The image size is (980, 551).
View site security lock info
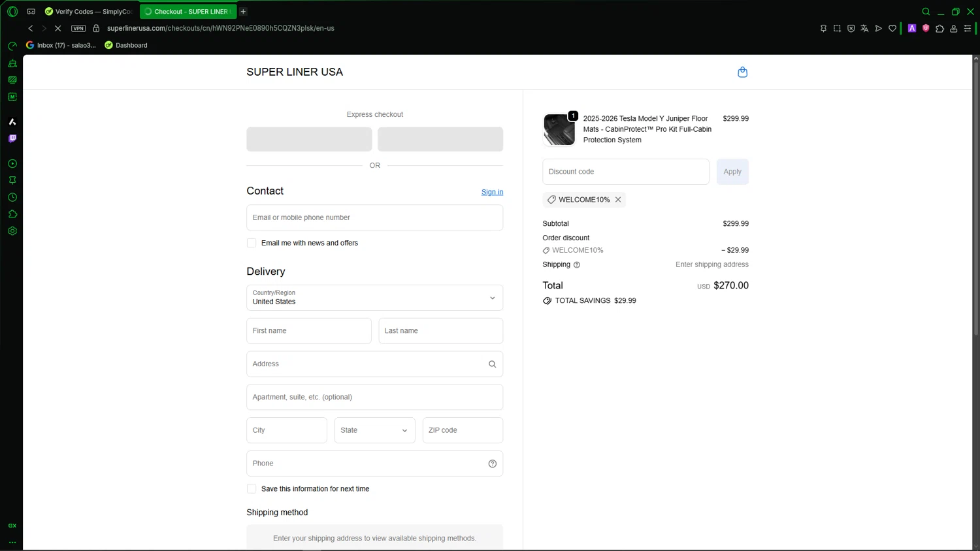coord(96,28)
